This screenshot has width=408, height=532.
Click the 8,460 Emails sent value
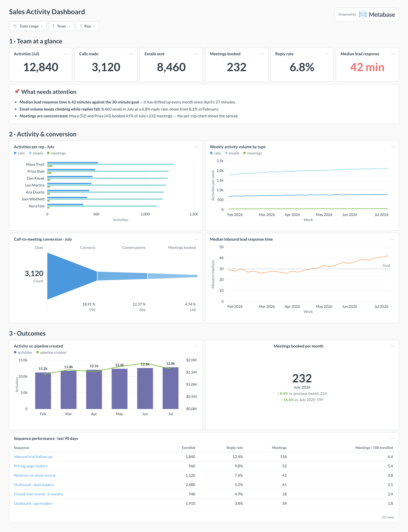click(x=171, y=67)
